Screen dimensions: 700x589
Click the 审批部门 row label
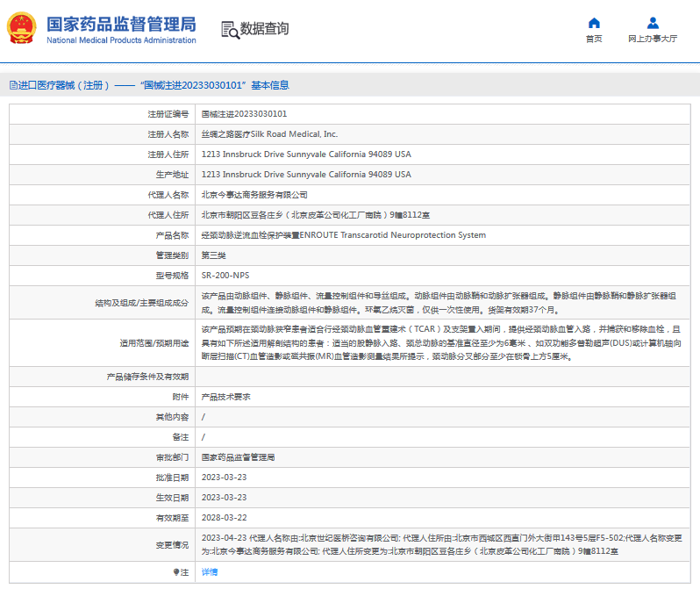172,457
